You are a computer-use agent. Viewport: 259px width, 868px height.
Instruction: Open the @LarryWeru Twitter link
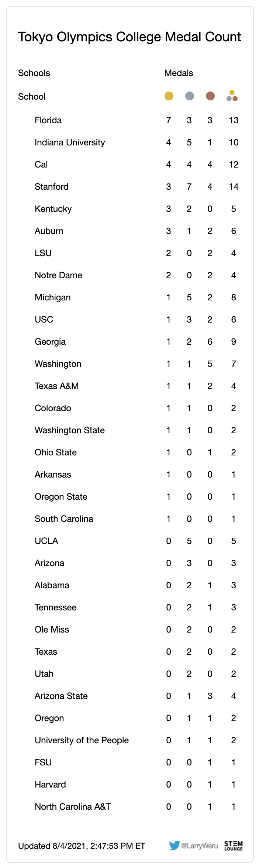point(199,845)
